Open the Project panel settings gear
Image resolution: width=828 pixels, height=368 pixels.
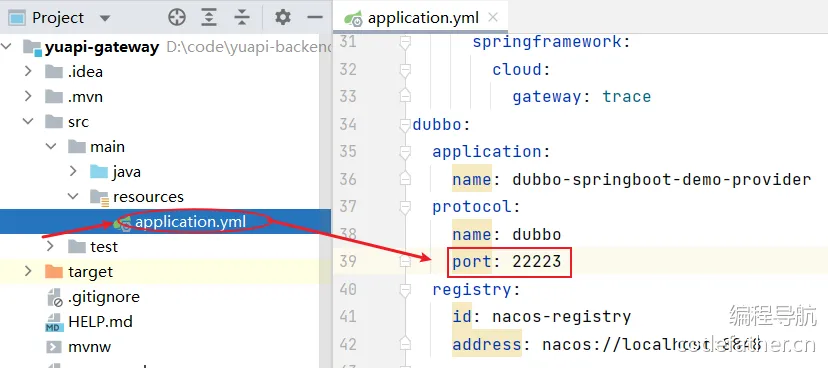point(283,17)
